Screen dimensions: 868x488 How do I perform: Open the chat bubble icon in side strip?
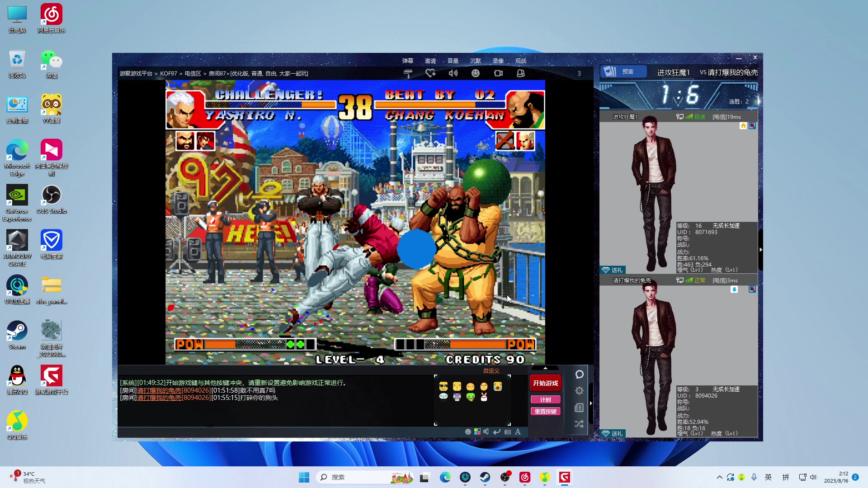[579, 375]
